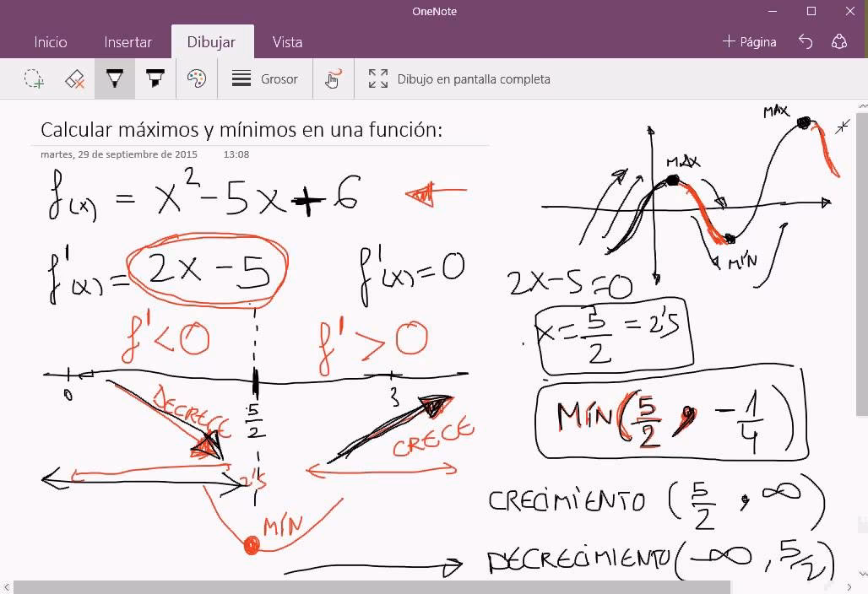Viewport: 868px width, 594px height.
Task: Click the fullscreen drawing expand icon
Action: click(x=377, y=78)
